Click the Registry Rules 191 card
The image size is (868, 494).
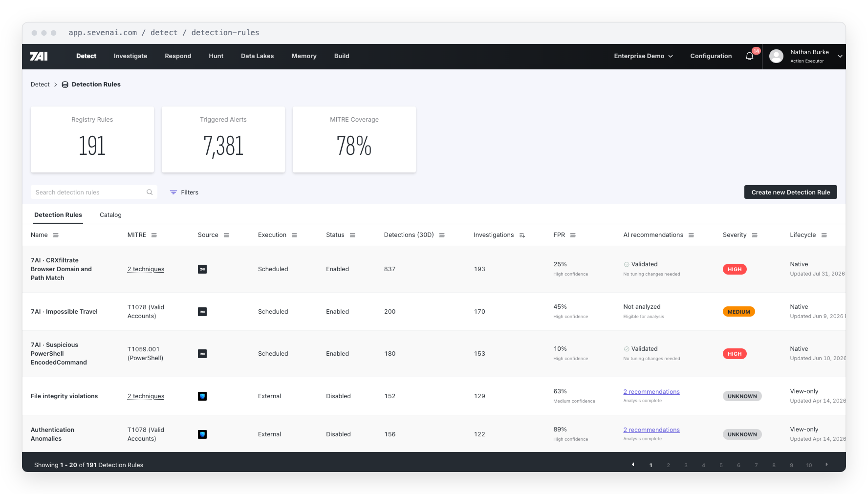tap(92, 140)
